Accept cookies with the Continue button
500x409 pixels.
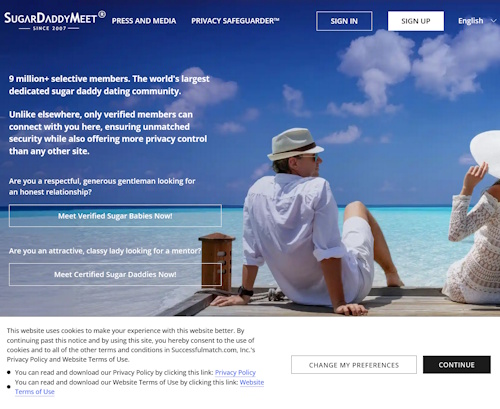point(457,365)
